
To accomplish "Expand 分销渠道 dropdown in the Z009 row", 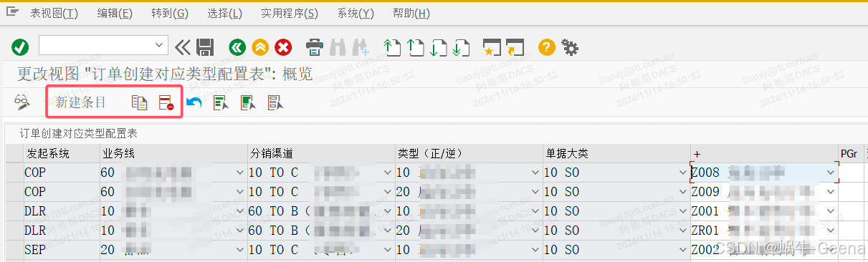I will click(x=387, y=192).
